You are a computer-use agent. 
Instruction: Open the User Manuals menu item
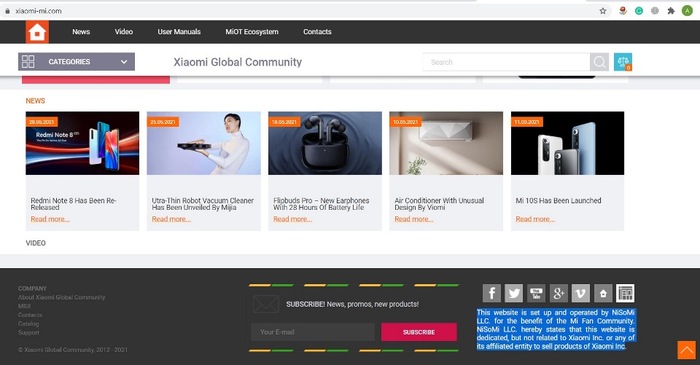[179, 32]
